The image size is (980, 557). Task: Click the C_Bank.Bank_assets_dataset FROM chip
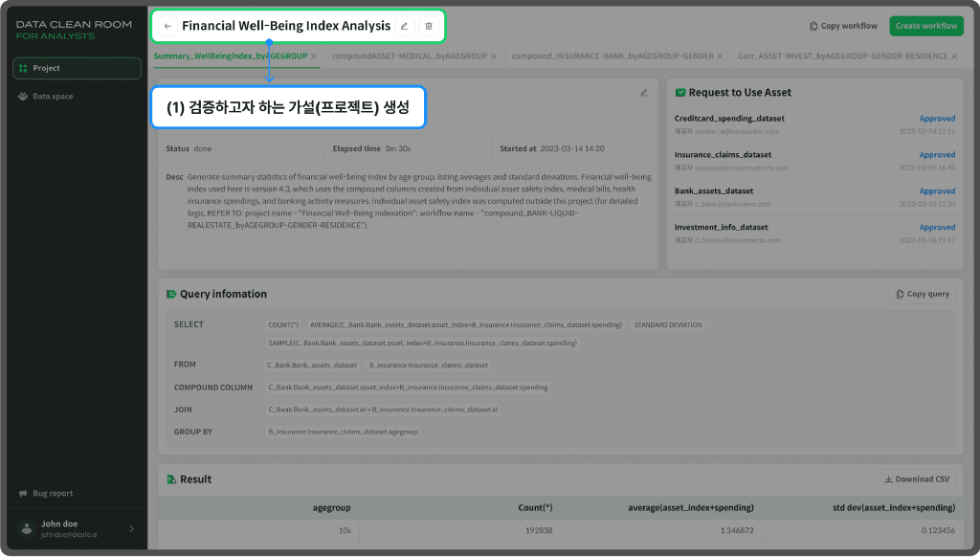[313, 365]
